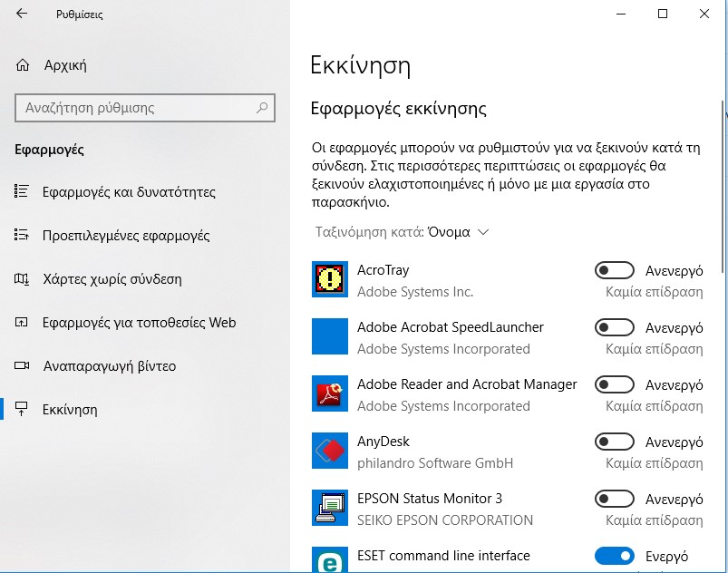Image resolution: width=728 pixels, height=573 pixels.
Task: Toggle Adobe Reader and Acrobat Manager on
Action: [x=615, y=384]
